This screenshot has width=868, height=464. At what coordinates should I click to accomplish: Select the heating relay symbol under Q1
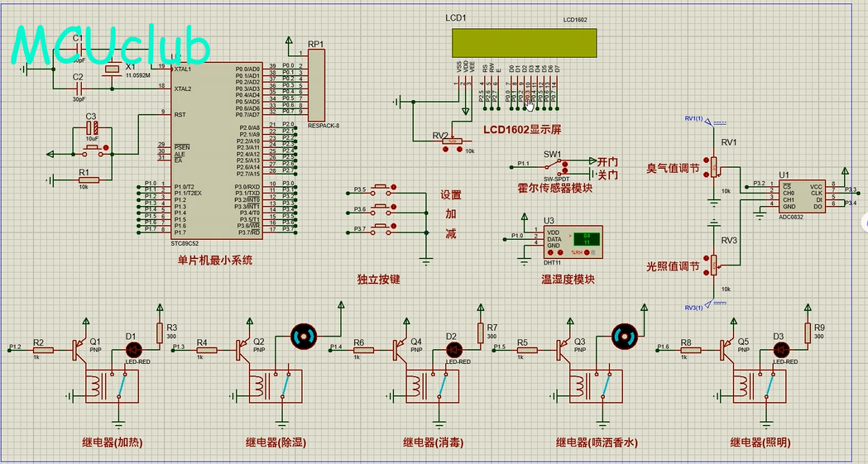112,386
